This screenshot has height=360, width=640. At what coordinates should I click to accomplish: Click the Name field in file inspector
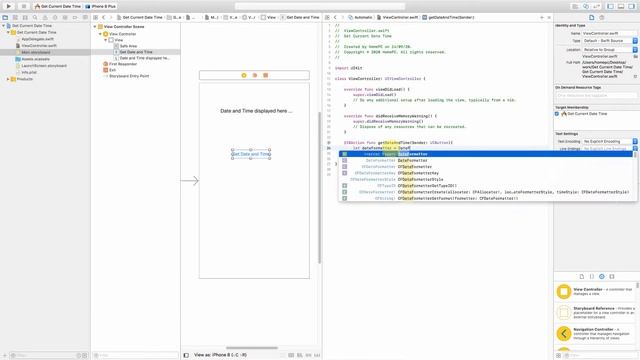(609, 33)
